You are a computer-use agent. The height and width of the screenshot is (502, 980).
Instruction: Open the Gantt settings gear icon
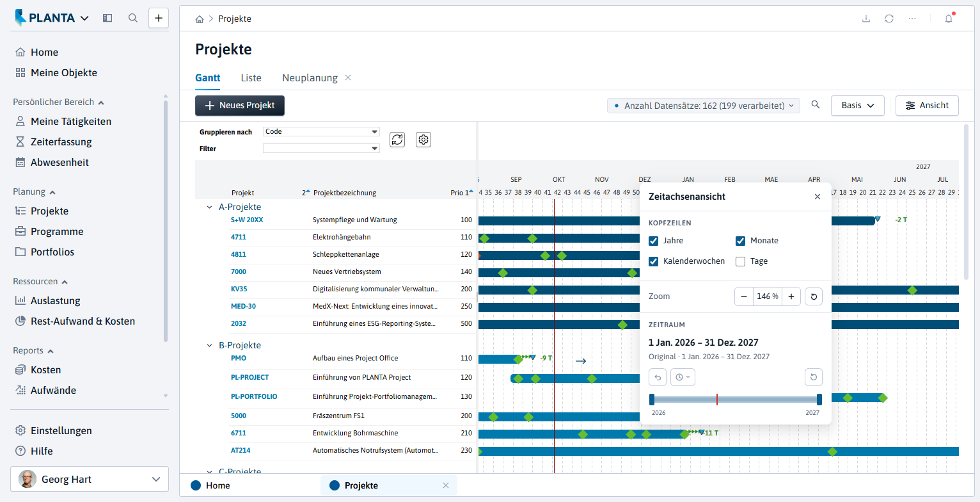click(x=423, y=140)
